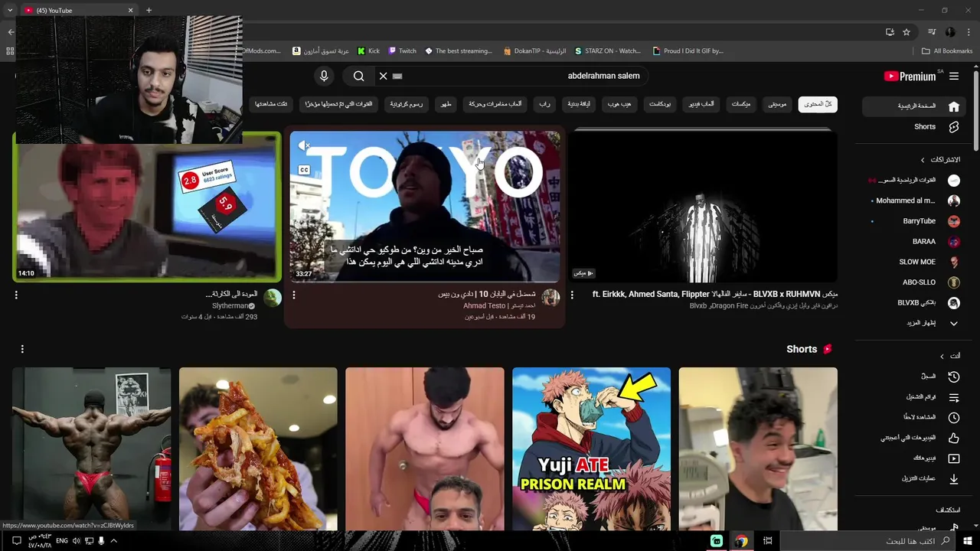Open more options for Ahmad Testo video

[x=294, y=295]
